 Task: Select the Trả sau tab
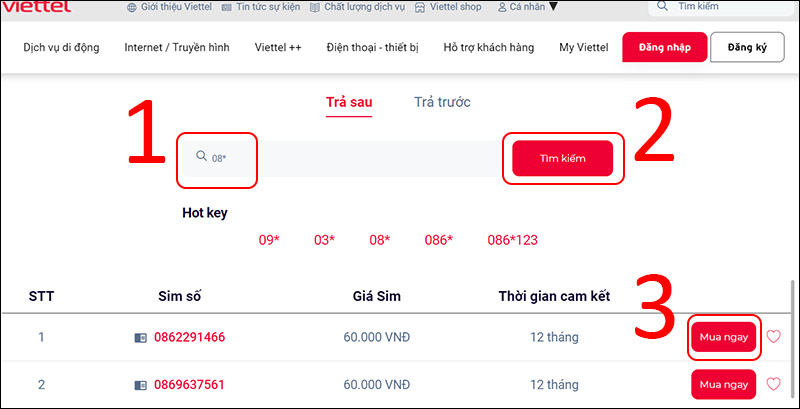pos(349,102)
